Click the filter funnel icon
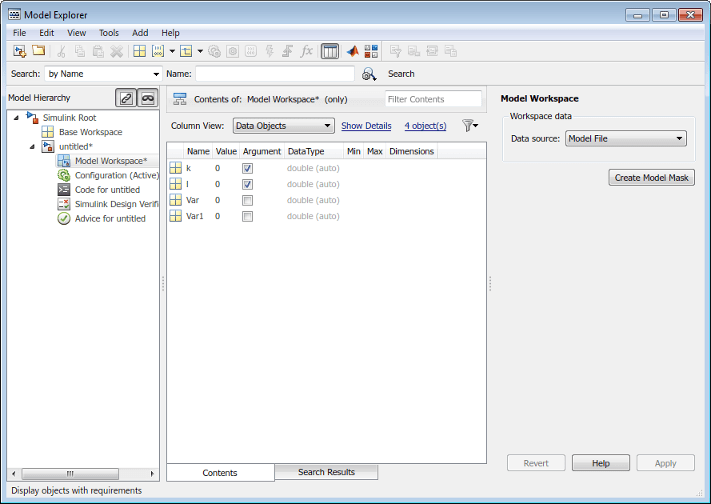Screen dimensions: 711x504 click(470, 125)
